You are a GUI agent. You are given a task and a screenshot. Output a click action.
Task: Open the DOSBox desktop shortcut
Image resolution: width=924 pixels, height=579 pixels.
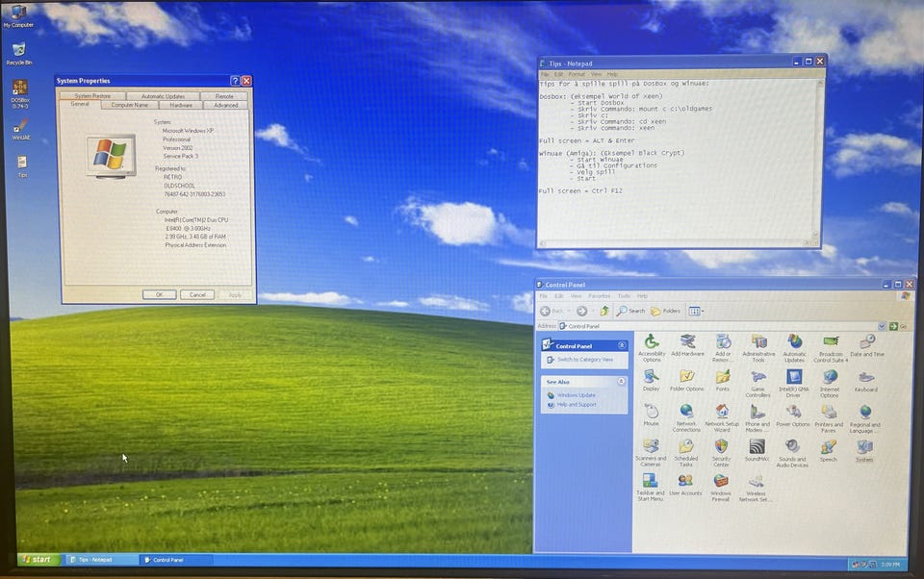click(x=20, y=90)
